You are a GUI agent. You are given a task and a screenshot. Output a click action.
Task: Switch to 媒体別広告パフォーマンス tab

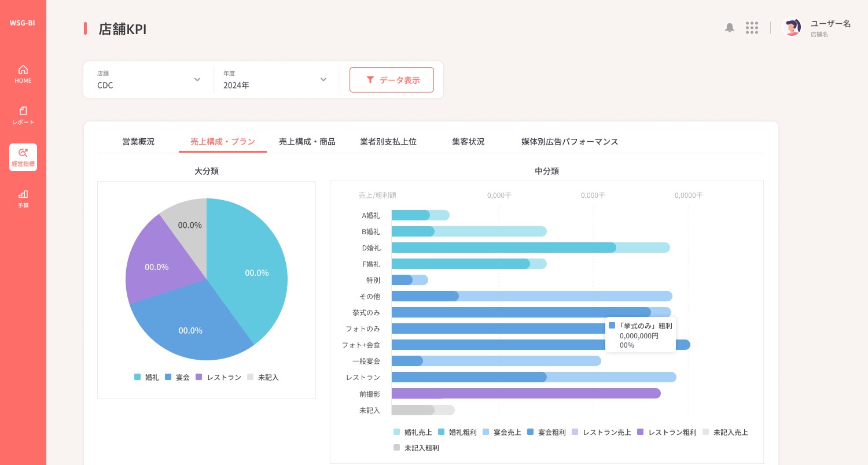pyautogui.click(x=570, y=141)
